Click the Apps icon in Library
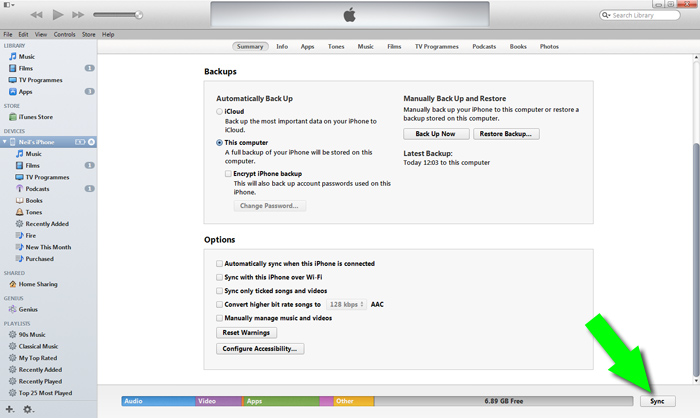 coord(12,92)
